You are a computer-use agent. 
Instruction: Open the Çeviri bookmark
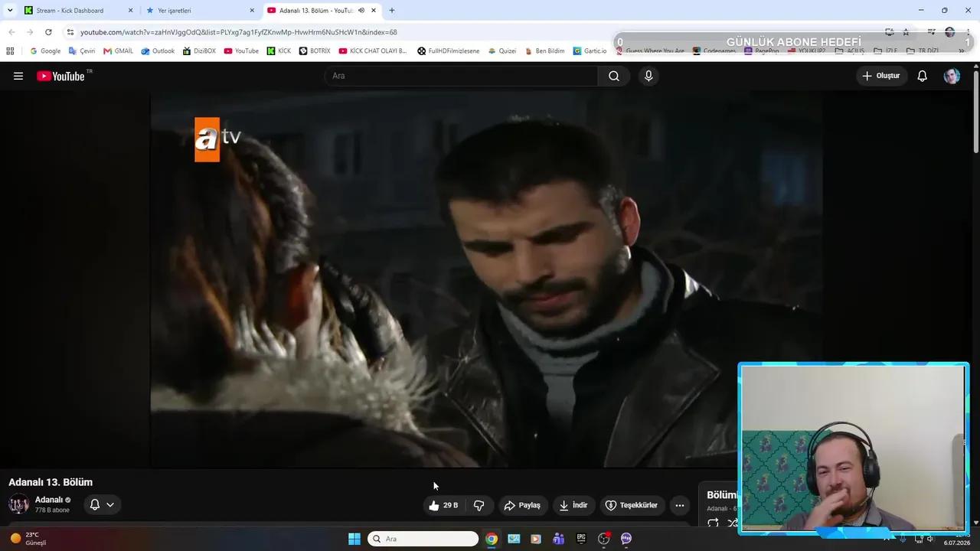tap(82, 51)
